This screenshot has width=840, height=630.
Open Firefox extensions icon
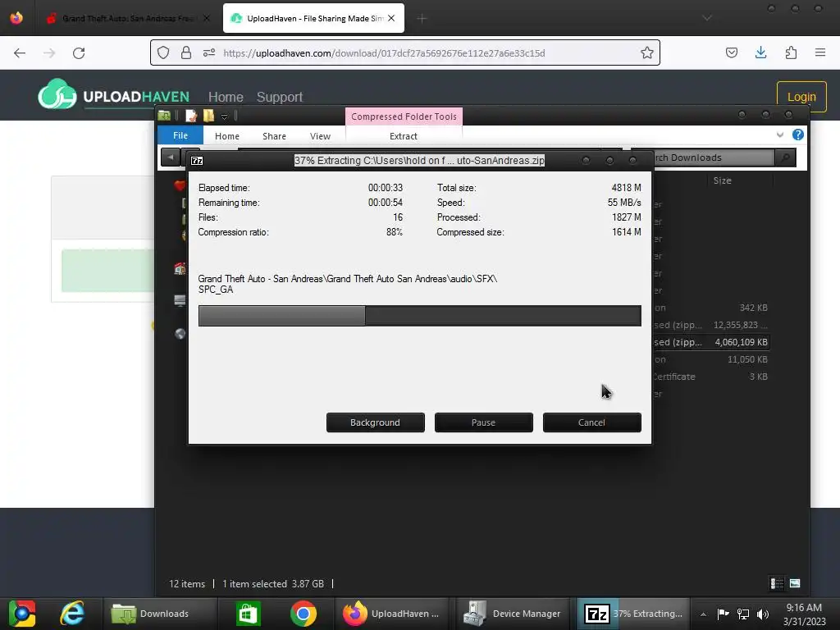pyautogui.click(x=791, y=52)
